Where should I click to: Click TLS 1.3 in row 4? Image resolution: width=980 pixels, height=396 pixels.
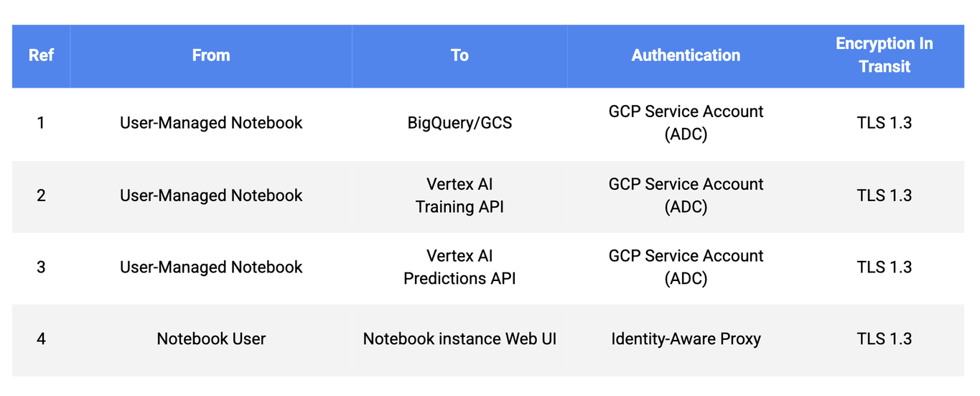coord(884,339)
